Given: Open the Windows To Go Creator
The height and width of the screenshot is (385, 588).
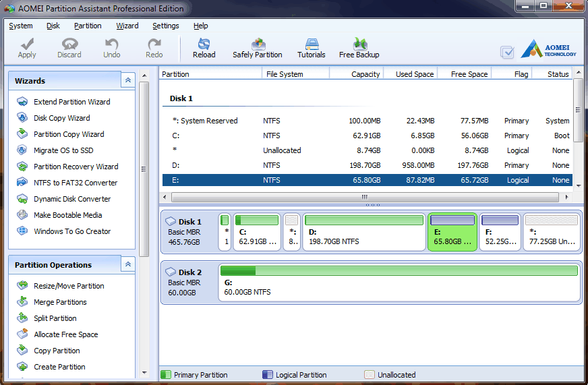Looking at the screenshot, I should (72, 231).
